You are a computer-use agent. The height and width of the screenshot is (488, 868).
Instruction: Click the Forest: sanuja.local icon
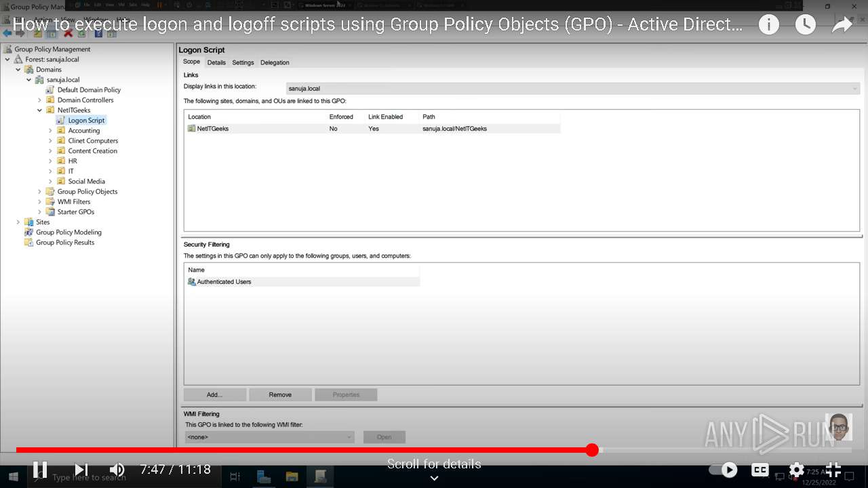coord(18,59)
